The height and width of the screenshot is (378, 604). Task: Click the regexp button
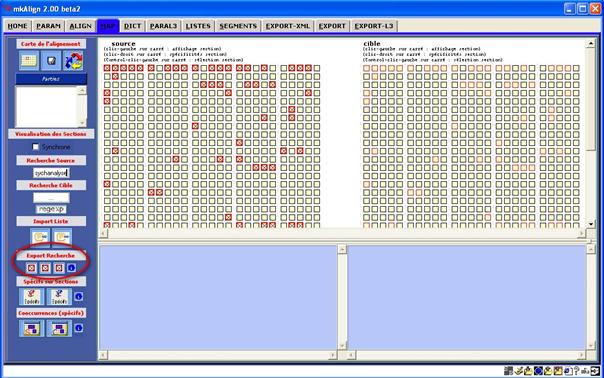[51, 209]
